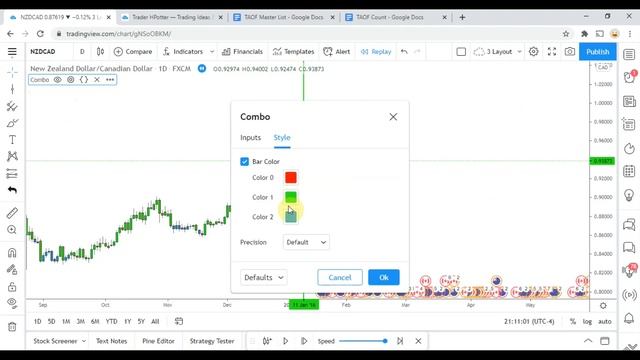Open the prediction and measurement tools

[x=12, y=173]
